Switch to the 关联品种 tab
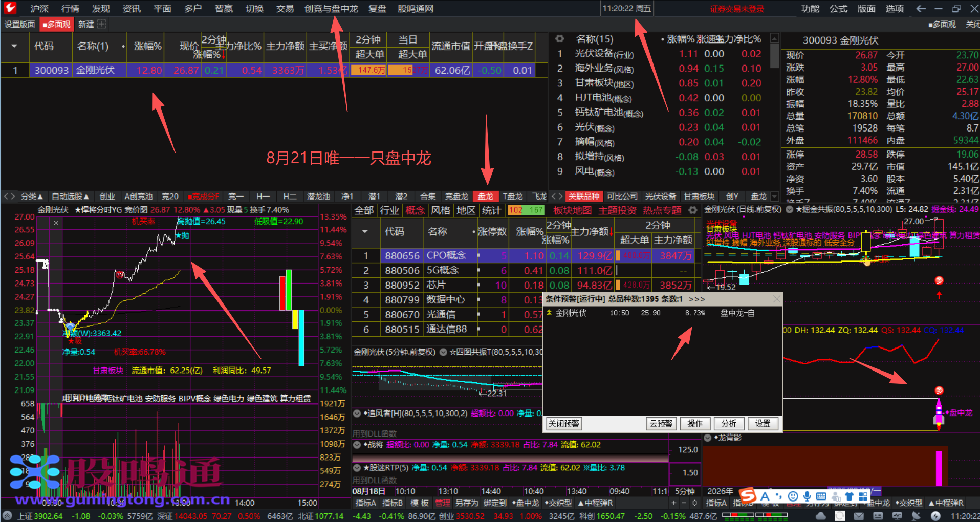The image size is (980, 522). coord(584,197)
